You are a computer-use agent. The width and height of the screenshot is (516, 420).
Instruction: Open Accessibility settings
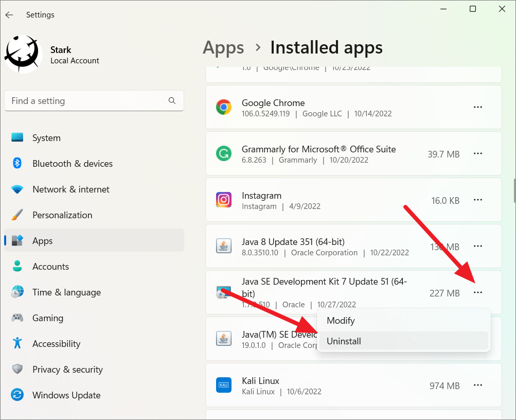(x=94, y=344)
